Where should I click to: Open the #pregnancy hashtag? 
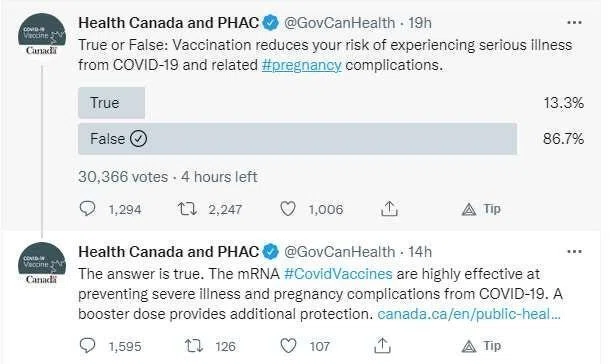pos(301,65)
